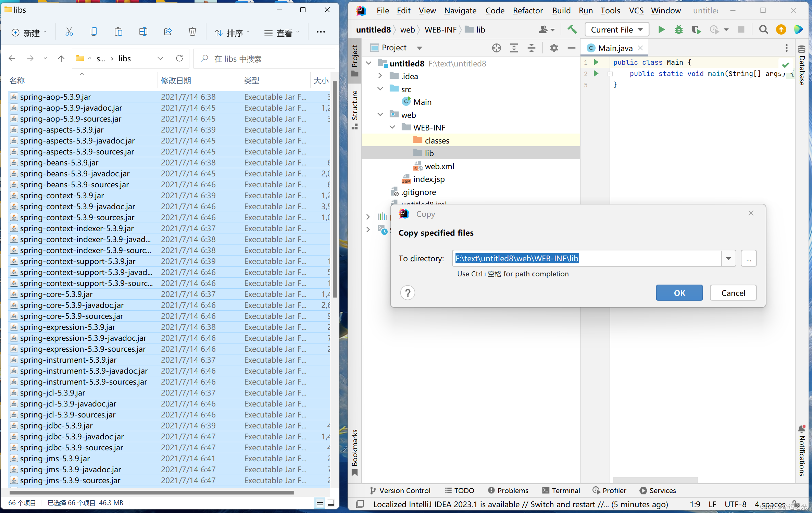Expand all in Project panel
Screen dimensions: 812x513
click(514, 48)
